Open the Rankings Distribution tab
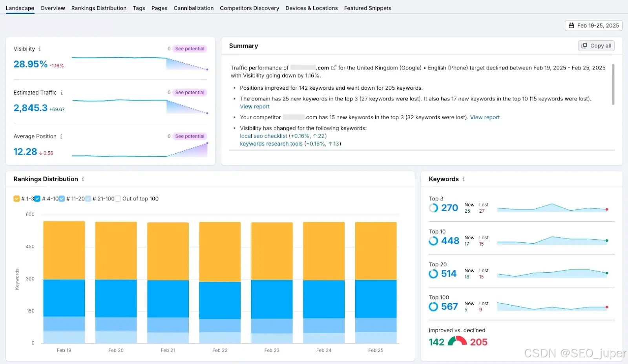The image size is (628, 364). click(x=99, y=8)
